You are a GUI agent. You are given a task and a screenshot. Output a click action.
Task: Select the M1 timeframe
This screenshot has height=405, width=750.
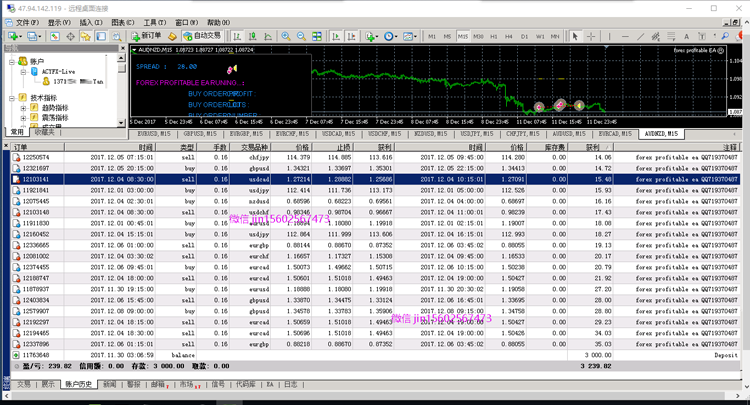click(432, 36)
